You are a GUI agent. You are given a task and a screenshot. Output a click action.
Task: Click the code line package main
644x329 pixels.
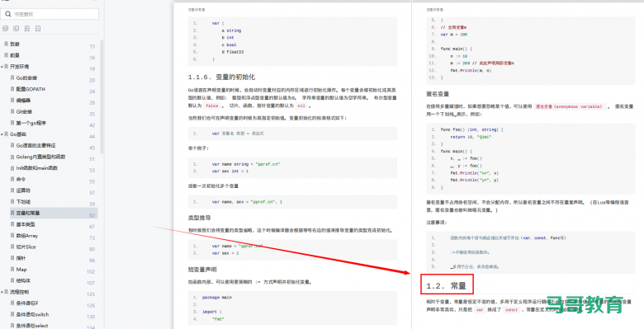pyautogui.click(x=217, y=297)
